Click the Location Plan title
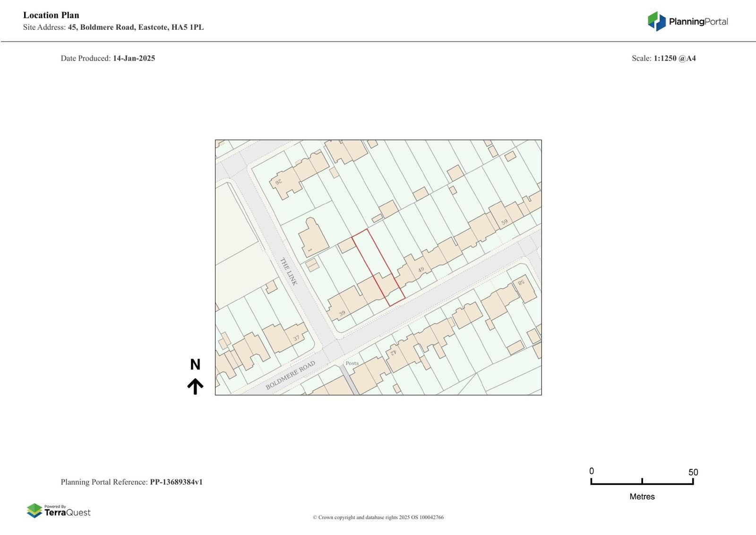 pyautogui.click(x=51, y=15)
